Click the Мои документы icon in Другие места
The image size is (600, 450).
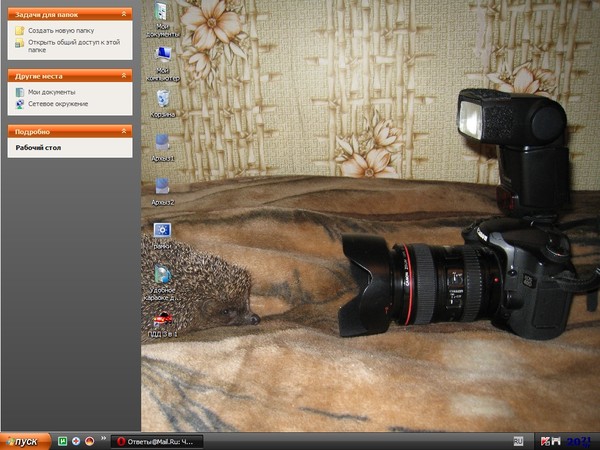[x=20, y=92]
